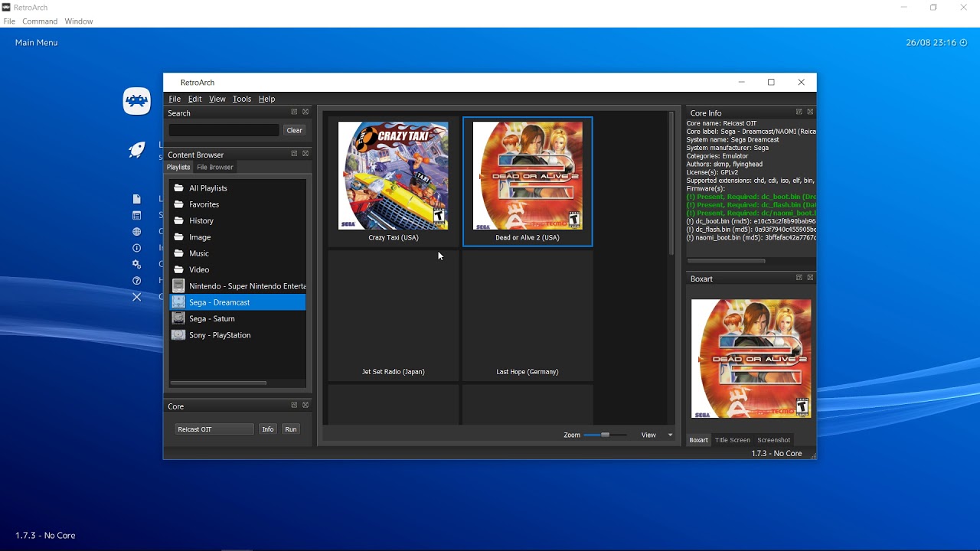Select the Crazy Taxi (USA) thumbnail
Screen dimensions: 980x551
coord(394,182)
